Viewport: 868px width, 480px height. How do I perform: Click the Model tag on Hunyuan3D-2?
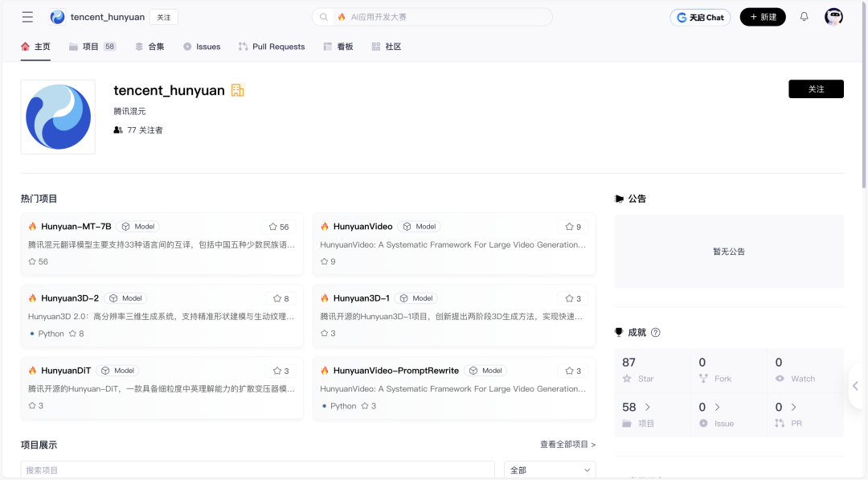pos(125,297)
